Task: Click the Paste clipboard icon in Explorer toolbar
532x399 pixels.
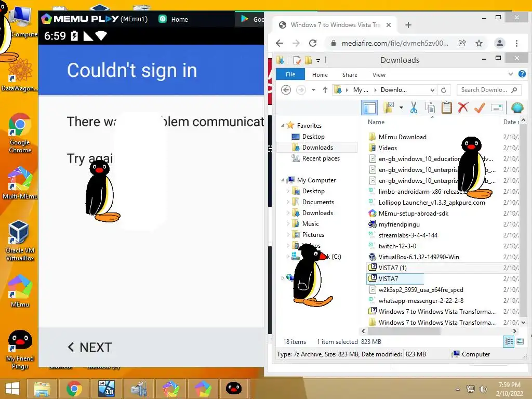Action: [446, 108]
